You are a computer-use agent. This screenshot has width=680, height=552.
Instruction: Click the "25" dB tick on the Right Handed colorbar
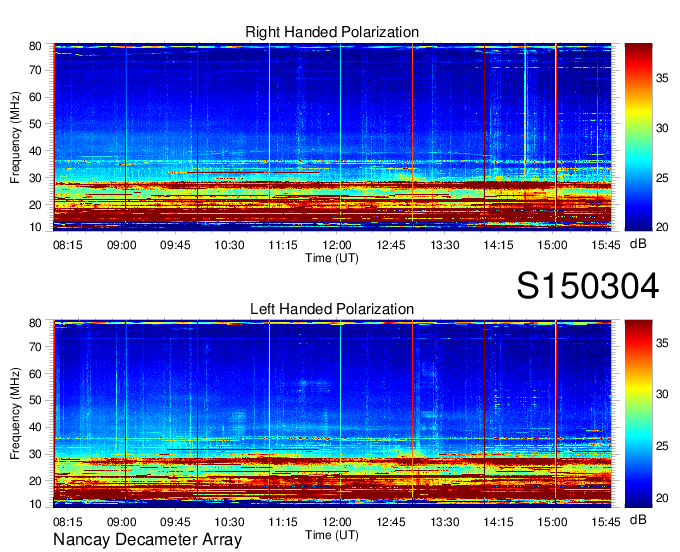[662, 178]
